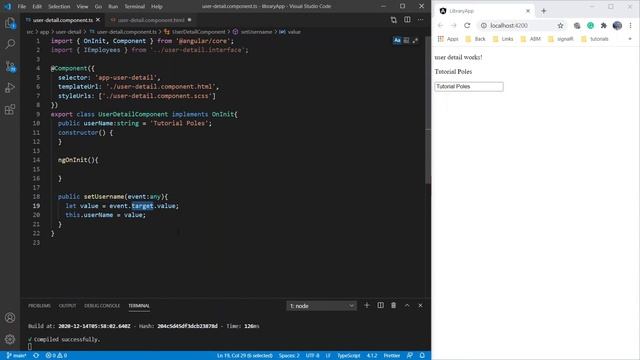Open the Search view in activity bar

[x=10, y=44]
